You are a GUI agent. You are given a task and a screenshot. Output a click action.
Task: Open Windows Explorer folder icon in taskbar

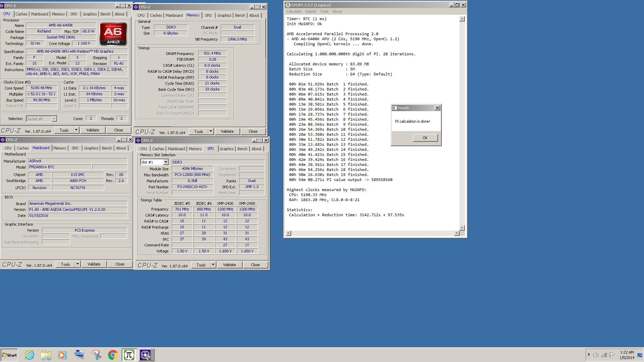click(46, 355)
